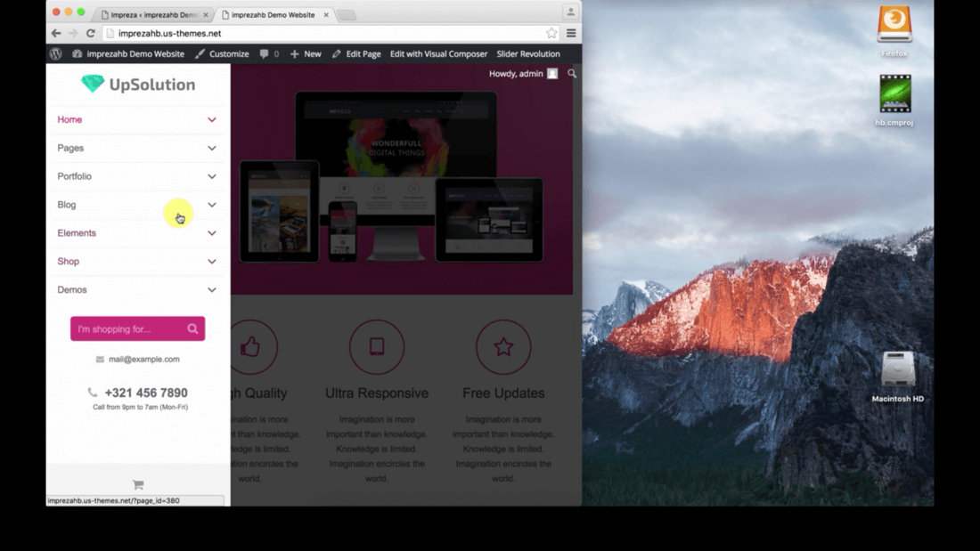This screenshot has width=980, height=551.
Task: Open Slider Revolution admin link
Action: pos(528,53)
